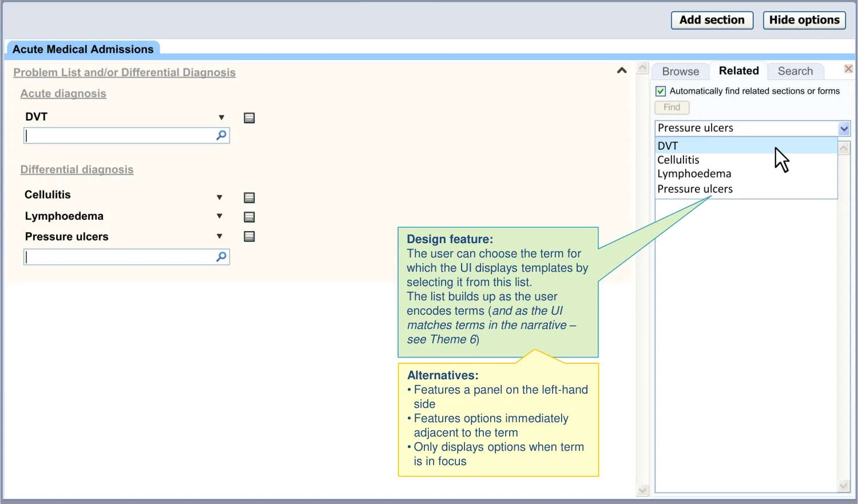
Task: Click the form icon next to DVT
Action: pos(249,118)
